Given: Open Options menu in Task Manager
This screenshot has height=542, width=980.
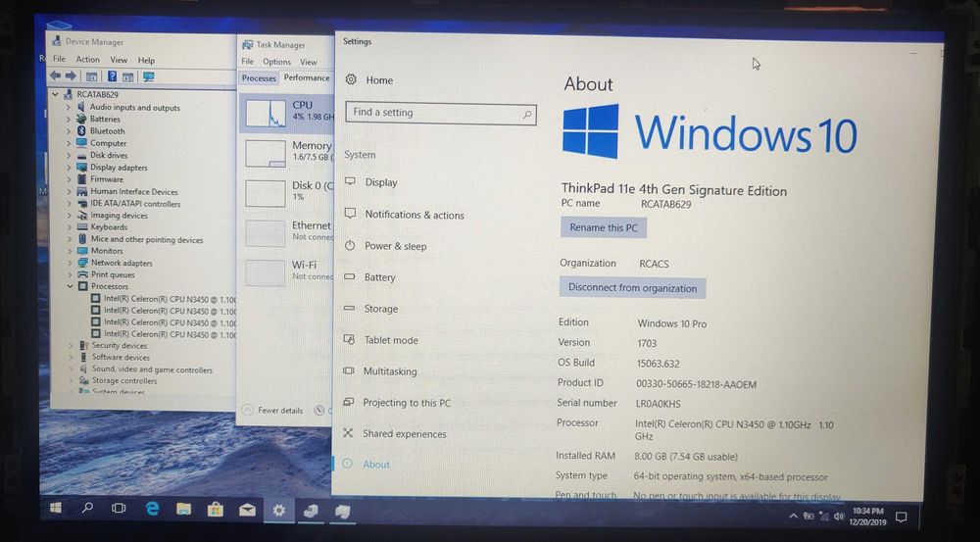Looking at the screenshot, I should (277, 62).
